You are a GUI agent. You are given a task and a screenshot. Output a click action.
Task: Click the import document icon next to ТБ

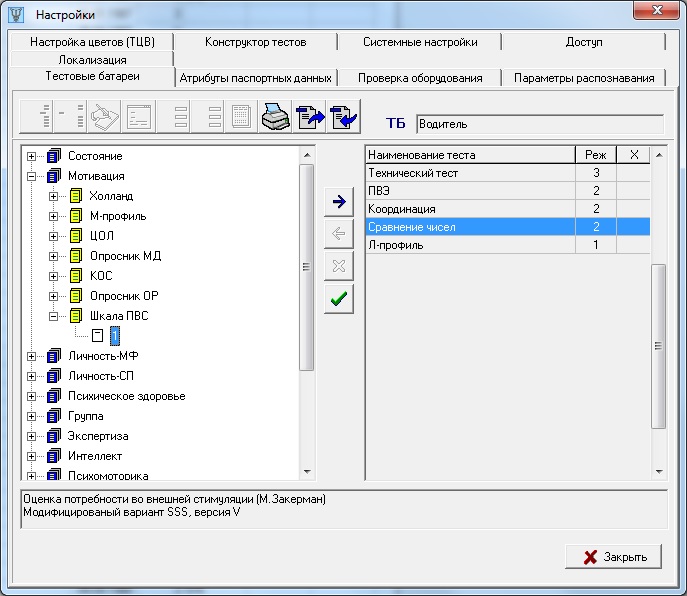(343, 117)
